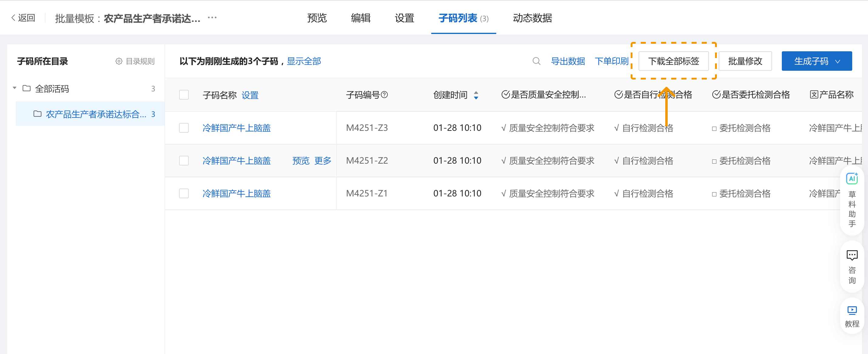Check 委托检测合格 for row M4251-Z1

click(715, 193)
